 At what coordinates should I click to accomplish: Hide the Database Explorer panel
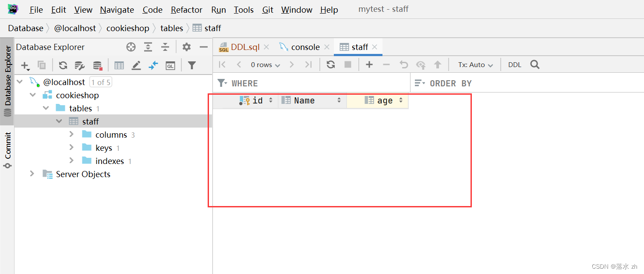click(x=203, y=47)
